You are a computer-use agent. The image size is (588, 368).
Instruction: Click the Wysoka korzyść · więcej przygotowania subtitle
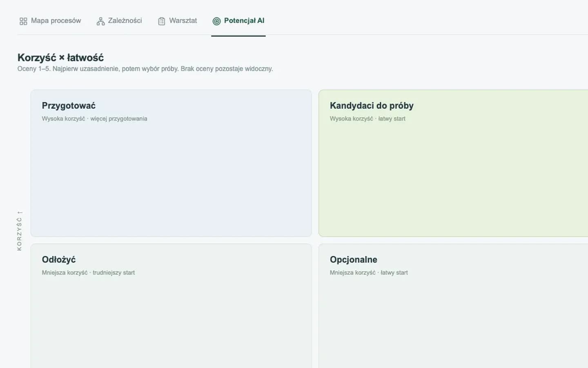pyautogui.click(x=94, y=119)
